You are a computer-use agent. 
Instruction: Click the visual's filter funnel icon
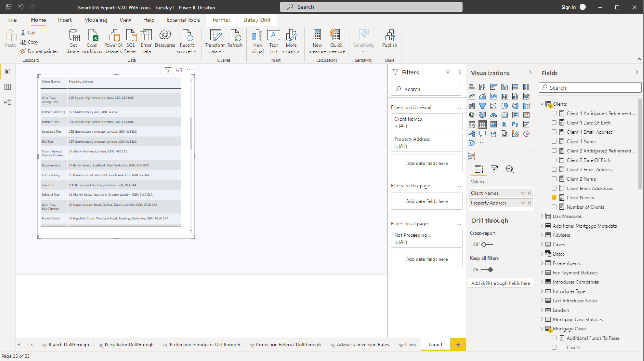click(x=168, y=70)
